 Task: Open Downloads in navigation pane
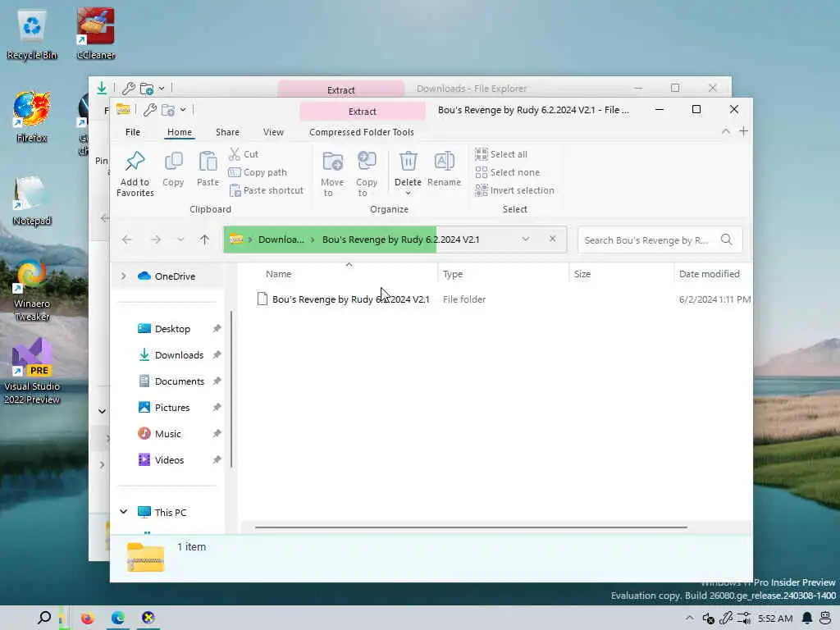(x=179, y=355)
